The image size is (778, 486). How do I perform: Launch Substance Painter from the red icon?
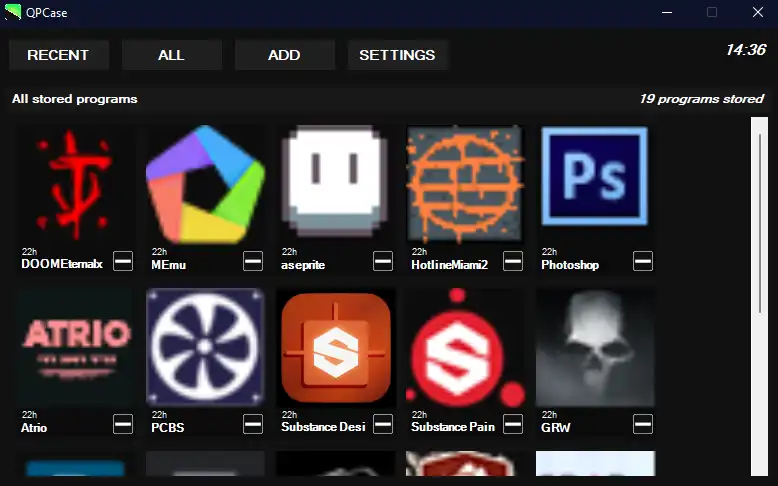(x=465, y=347)
